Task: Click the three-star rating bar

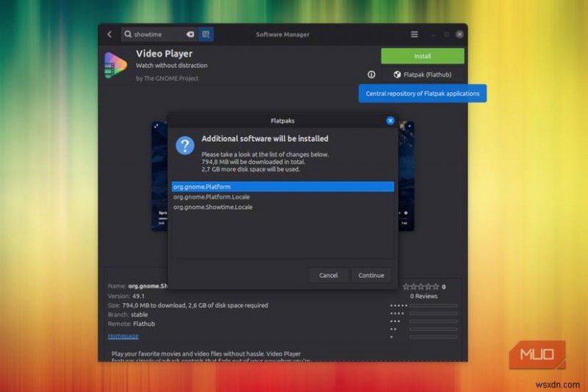Action: [x=434, y=321]
